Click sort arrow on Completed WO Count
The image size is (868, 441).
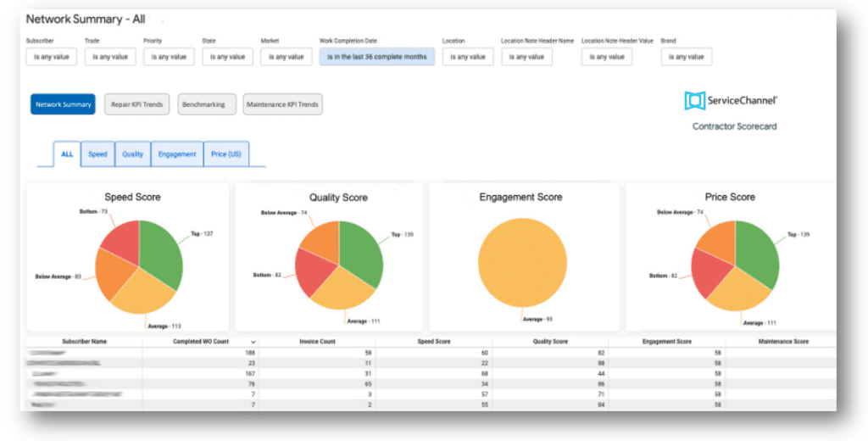point(253,342)
